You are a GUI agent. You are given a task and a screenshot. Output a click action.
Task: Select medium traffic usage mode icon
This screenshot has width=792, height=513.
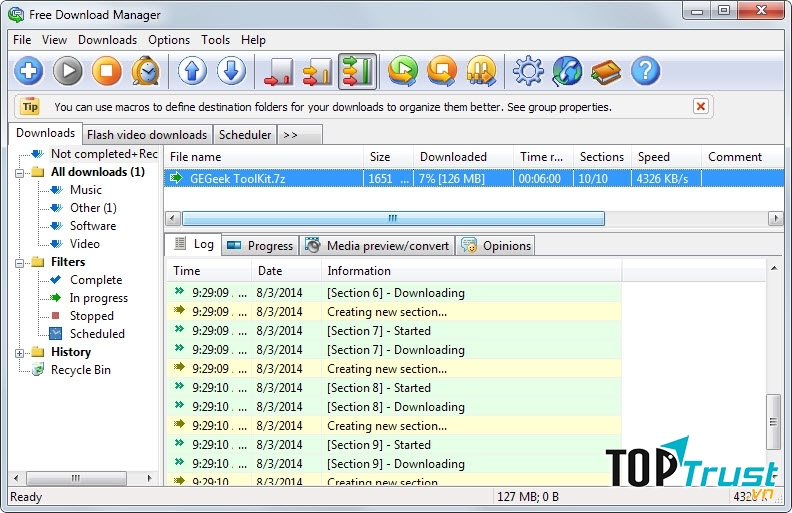[x=318, y=71]
